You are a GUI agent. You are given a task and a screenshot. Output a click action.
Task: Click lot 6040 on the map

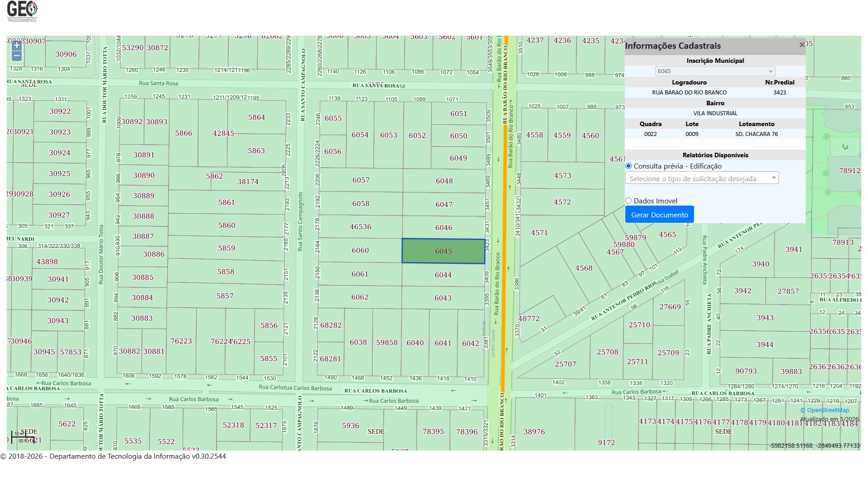(415, 343)
